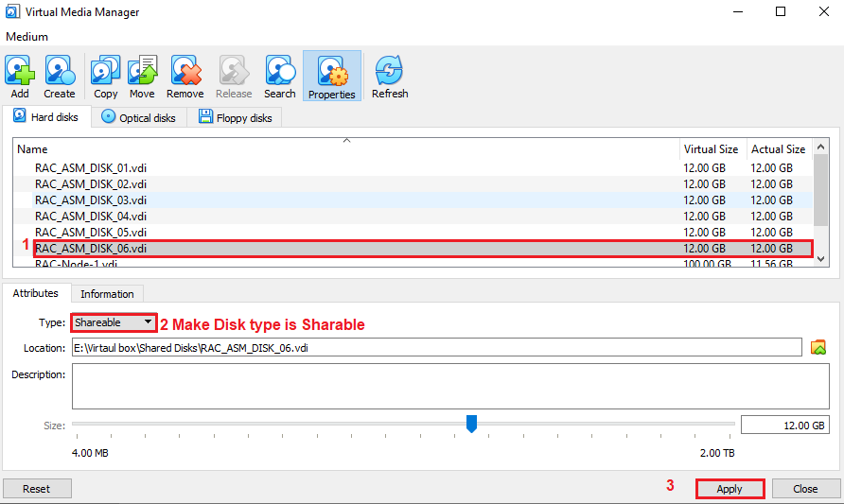Select RAC_ASM_DISK_06.vdi row

[x=413, y=249]
